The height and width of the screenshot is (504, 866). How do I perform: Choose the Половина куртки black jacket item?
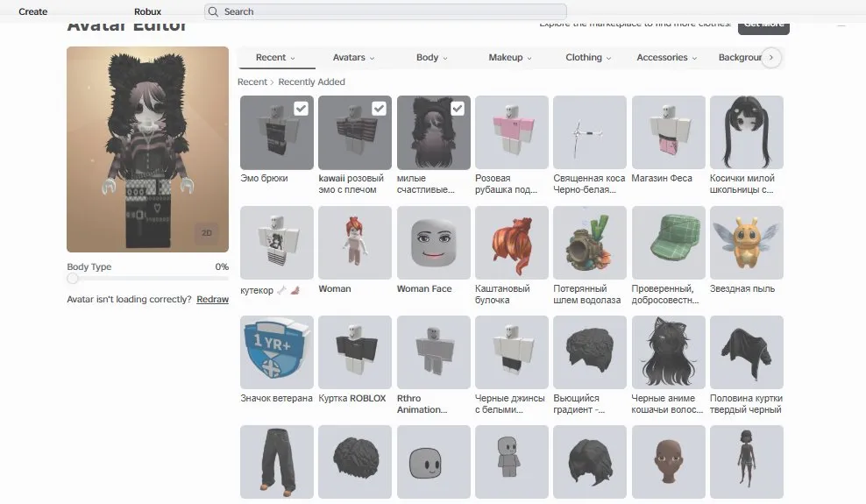pos(747,352)
